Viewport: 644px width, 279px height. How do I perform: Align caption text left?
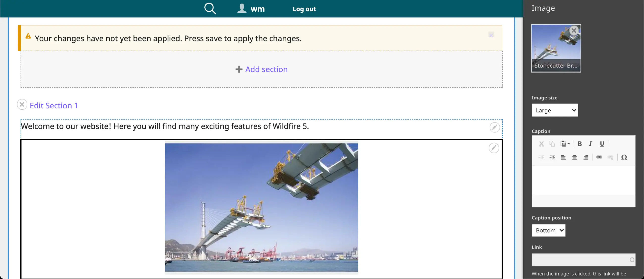tap(563, 157)
